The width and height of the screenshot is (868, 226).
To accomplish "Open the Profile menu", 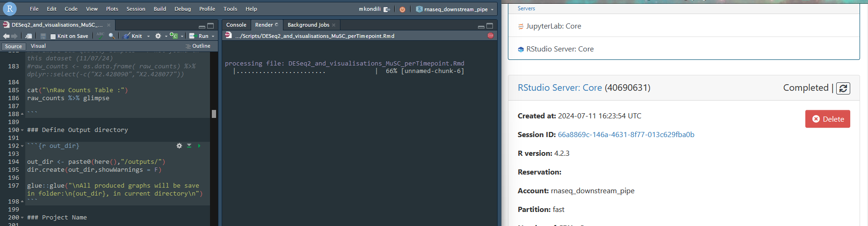I will [x=207, y=9].
